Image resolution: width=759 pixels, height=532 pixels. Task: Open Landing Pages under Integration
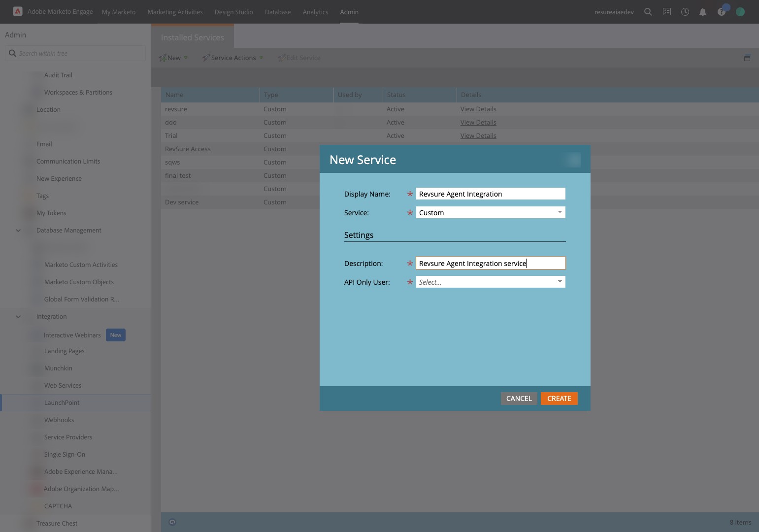click(x=65, y=351)
